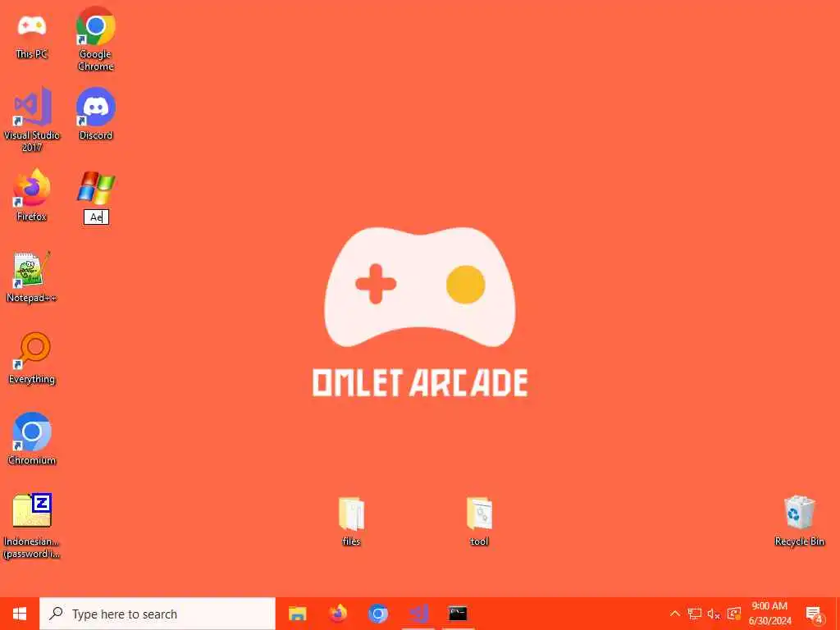This screenshot has width=840, height=630.
Task: Select the Chromium desktop shortcut
Action: pos(32,438)
